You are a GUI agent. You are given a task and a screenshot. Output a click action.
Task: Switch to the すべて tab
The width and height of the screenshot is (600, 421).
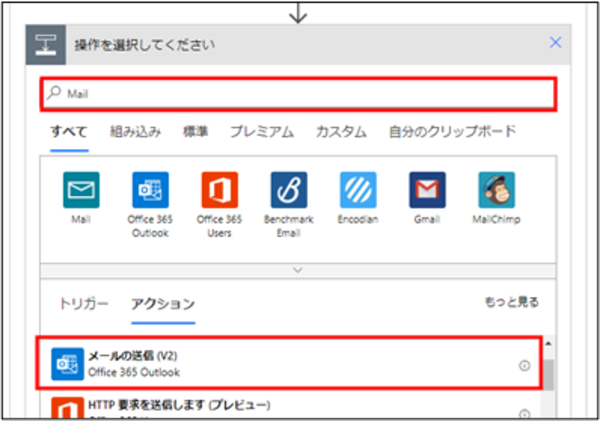(69, 132)
